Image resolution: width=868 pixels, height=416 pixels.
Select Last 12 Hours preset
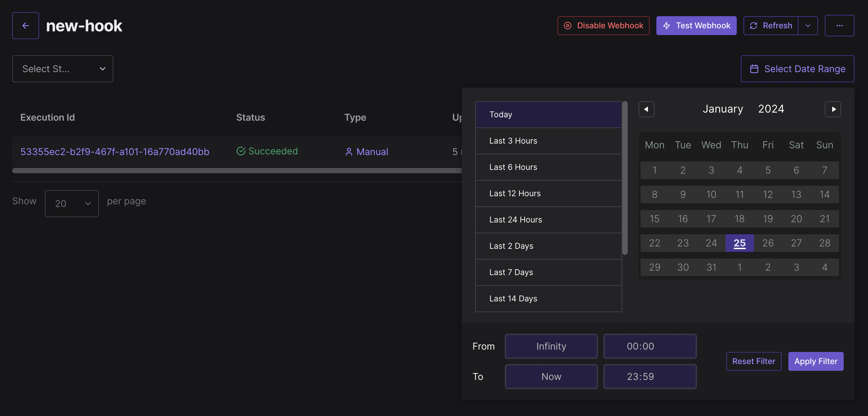[x=548, y=194]
